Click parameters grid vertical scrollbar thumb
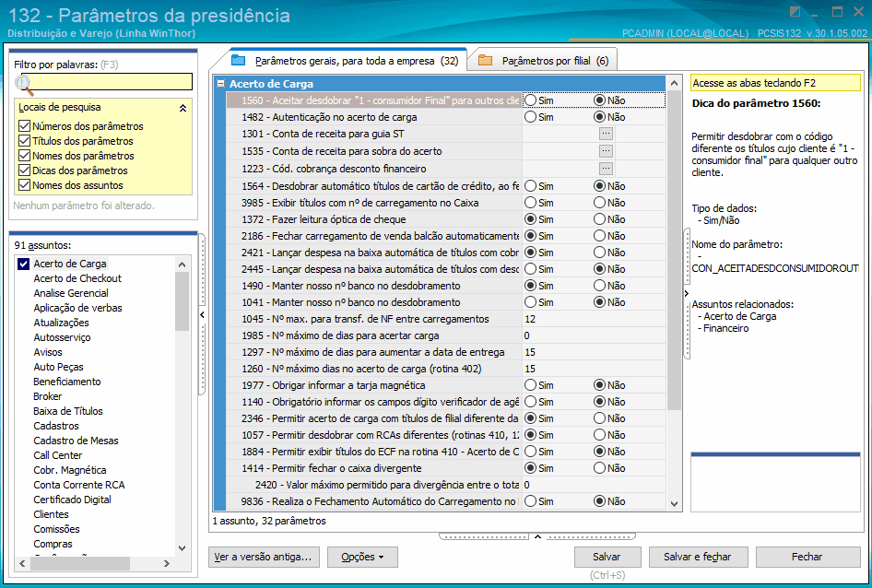872x588 pixels. click(674, 251)
